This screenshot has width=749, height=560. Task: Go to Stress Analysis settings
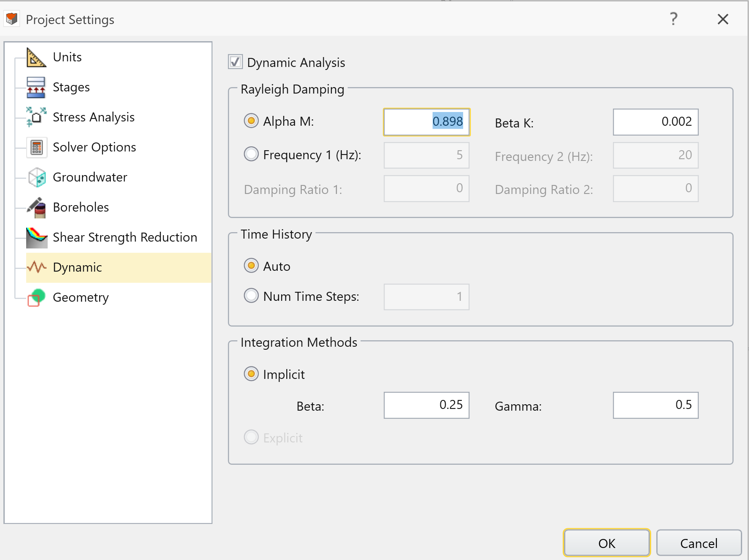[94, 117]
